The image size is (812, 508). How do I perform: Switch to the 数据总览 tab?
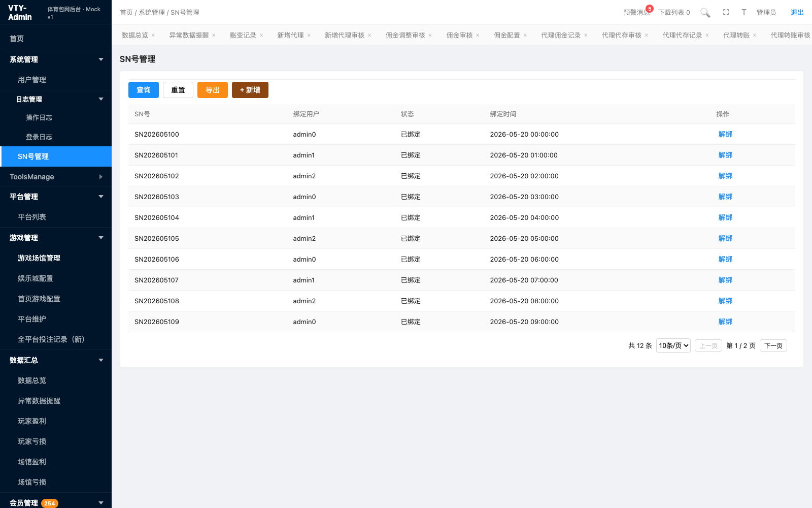click(x=135, y=36)
